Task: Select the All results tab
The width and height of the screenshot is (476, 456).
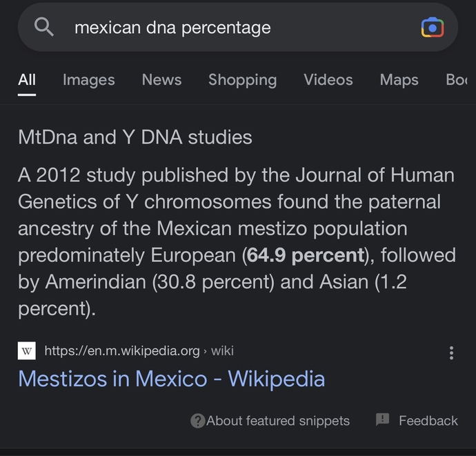Action: pyautogui.click(x=27, y=80)
